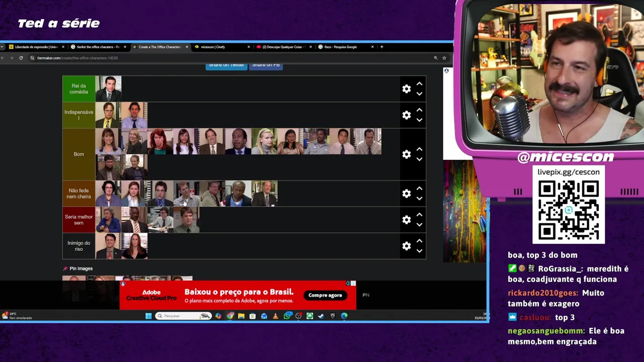This screenshot has width=644, height=362.
Task: Move Inimigo do riso row up
Action: 419,241
